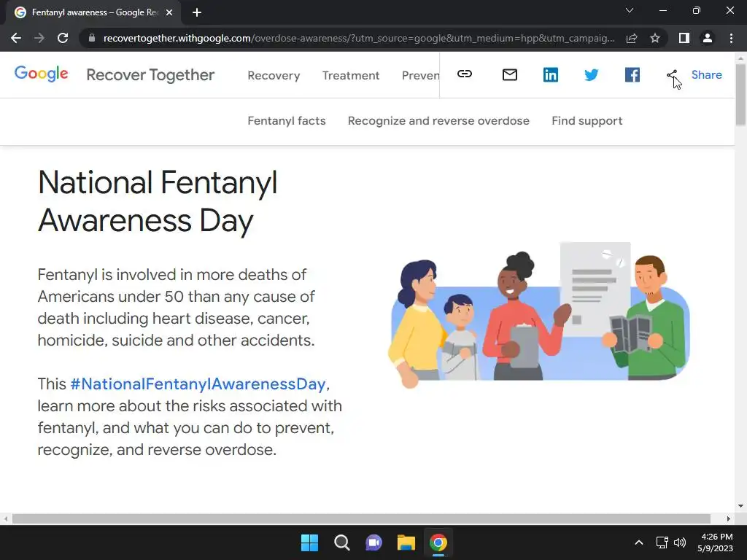Screen dimensions: 747x560
Task: Open Windows taskbar search
Action: pyautogui.click(x=342, y=542)
